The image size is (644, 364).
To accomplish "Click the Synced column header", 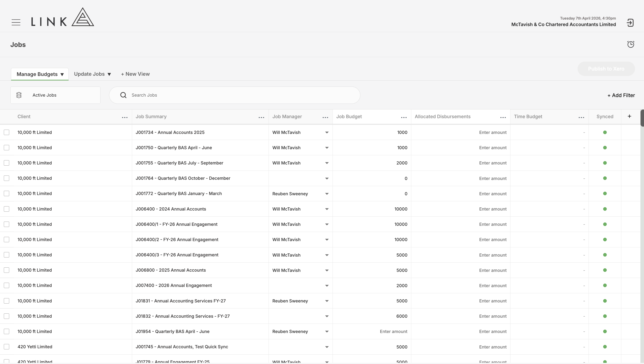I will pos(605,117).
